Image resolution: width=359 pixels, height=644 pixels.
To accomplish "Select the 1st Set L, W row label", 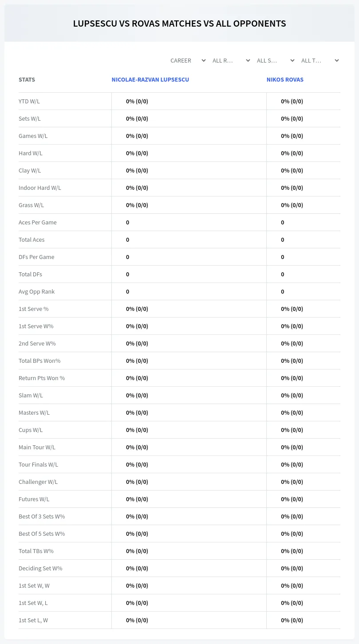I will coord(33,620).
